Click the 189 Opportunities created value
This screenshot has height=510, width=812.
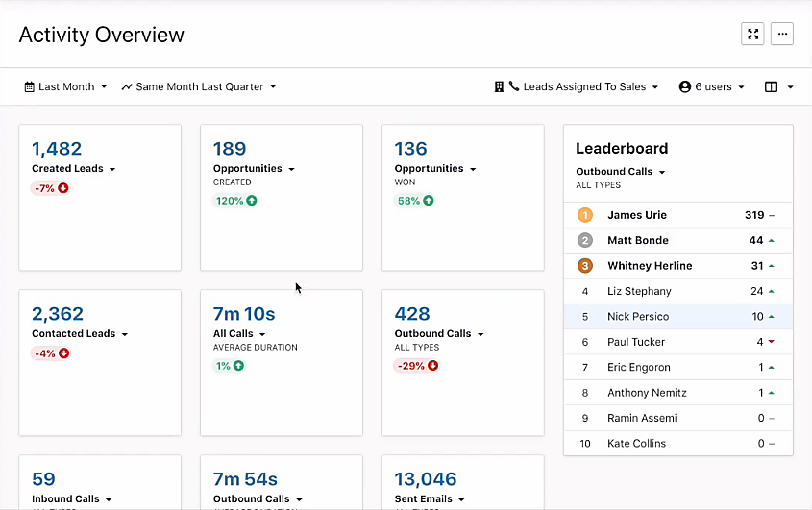pos(230,149)
